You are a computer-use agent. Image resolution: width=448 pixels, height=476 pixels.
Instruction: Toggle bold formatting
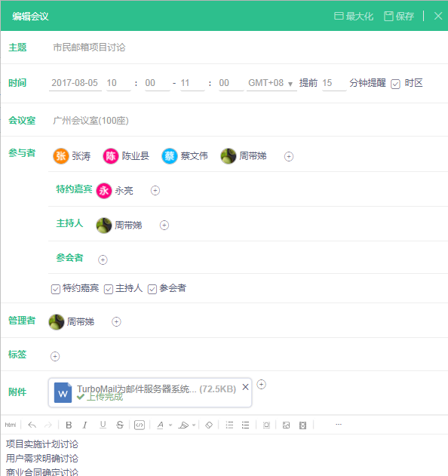click(x=69, y=425)
